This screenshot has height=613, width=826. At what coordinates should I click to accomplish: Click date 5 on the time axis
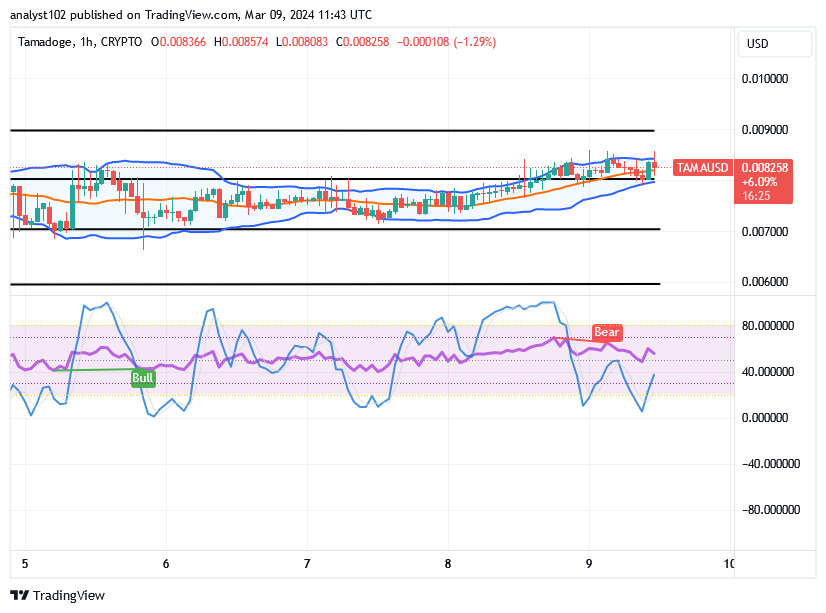coord(25,564)
